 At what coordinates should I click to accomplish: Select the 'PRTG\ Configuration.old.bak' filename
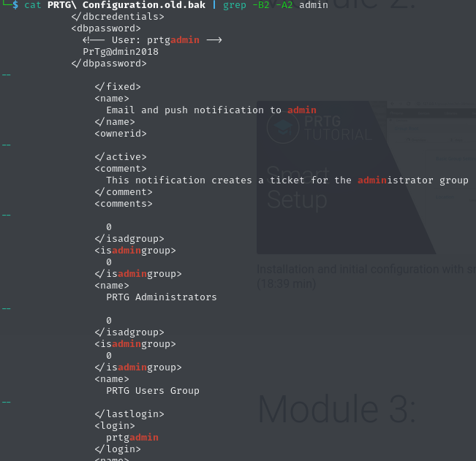coord(126,5)
